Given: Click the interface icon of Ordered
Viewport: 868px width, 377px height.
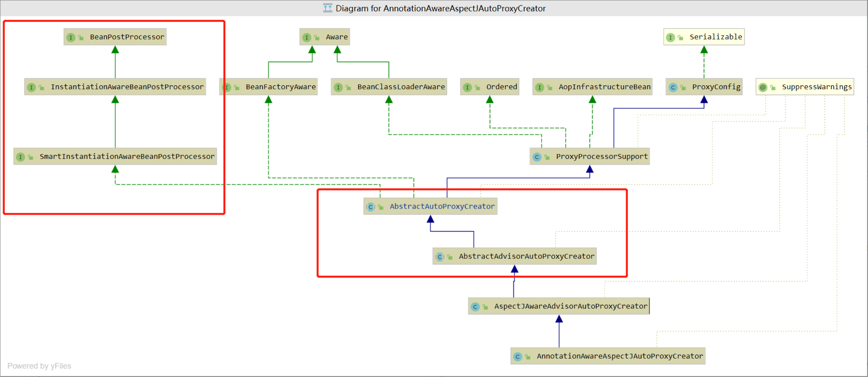Looking at the screenshot, I should pos(467,87).
